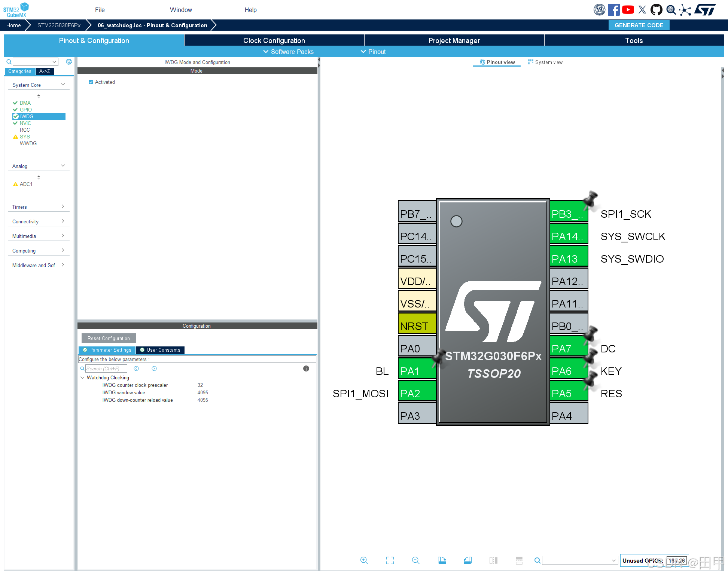Image resolution: width=728 pixels, height=575 pixels.
Task: Open the X (Twitter) icon link
Action: coord(642,10)
